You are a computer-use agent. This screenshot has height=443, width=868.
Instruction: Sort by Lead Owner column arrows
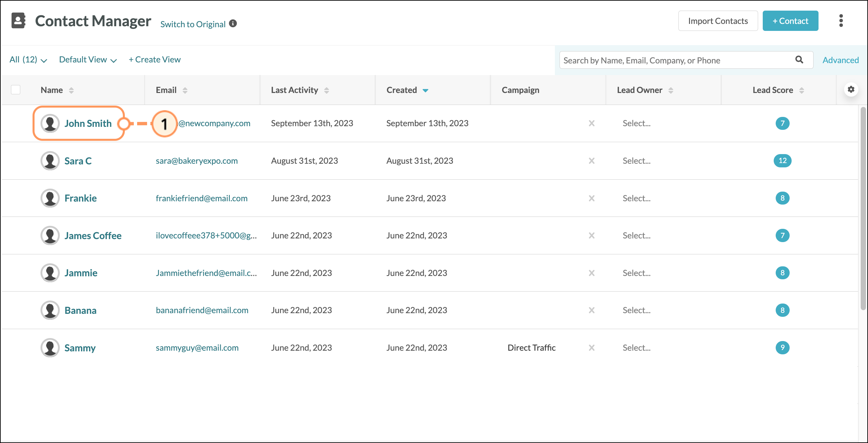(671, 90)
